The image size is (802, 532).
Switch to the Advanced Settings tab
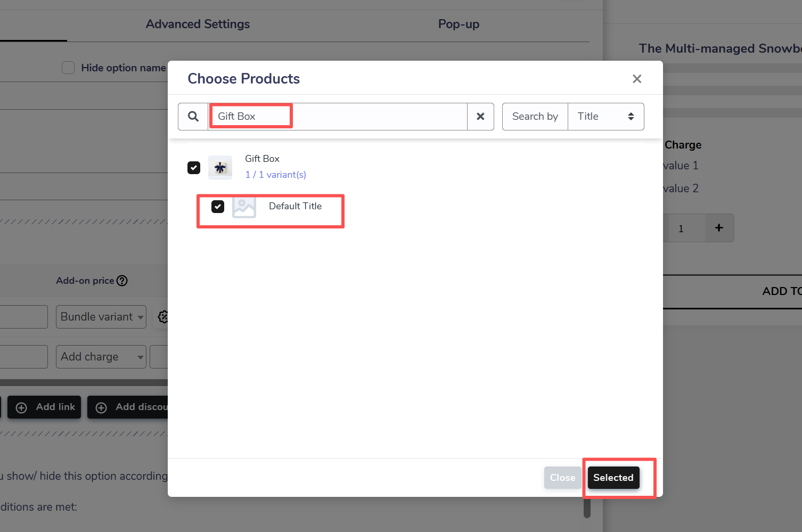(198, 24)
